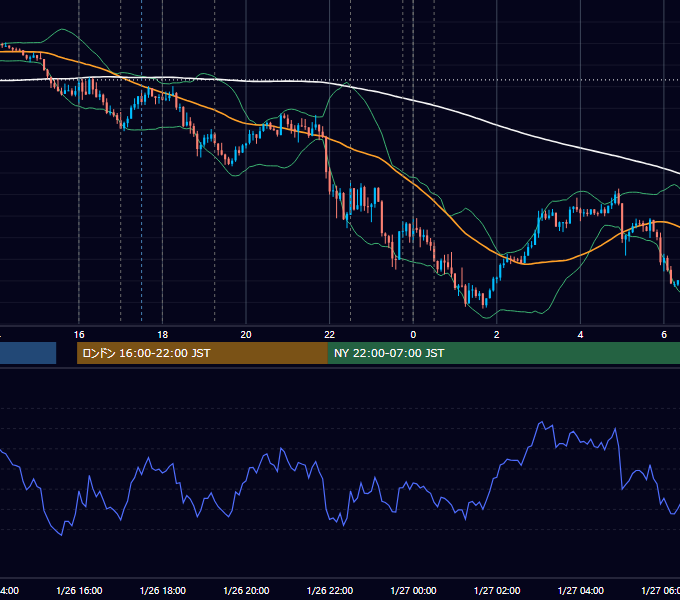Click the NY 22:00-07:00 JST session bar
The height and width of the screenshot is (600, 680).
[504, 353]
